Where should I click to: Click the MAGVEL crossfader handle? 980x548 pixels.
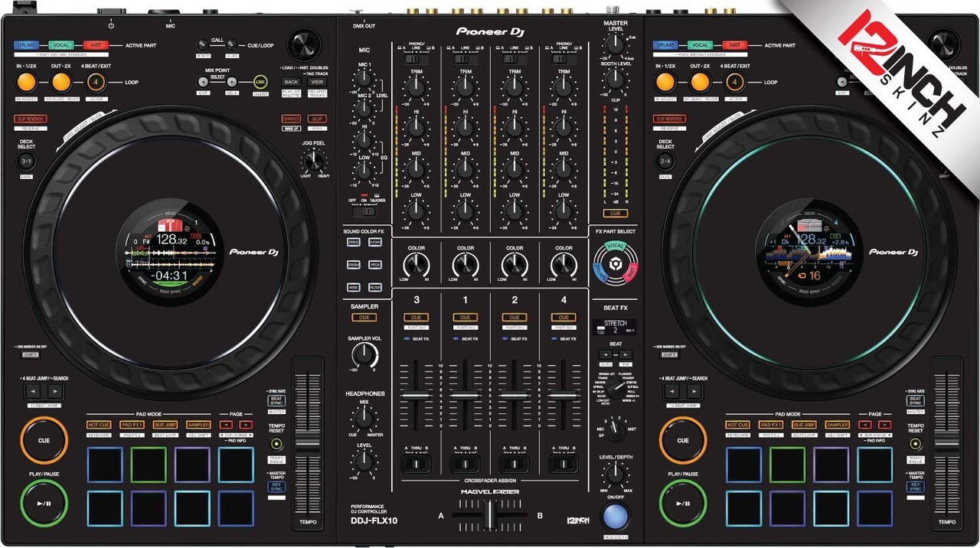(x=489, y=515)
